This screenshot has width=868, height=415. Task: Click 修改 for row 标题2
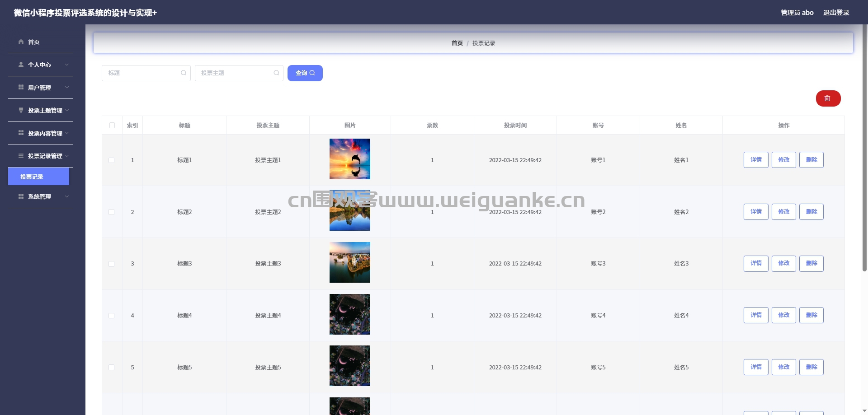click(x=784, y=212)
